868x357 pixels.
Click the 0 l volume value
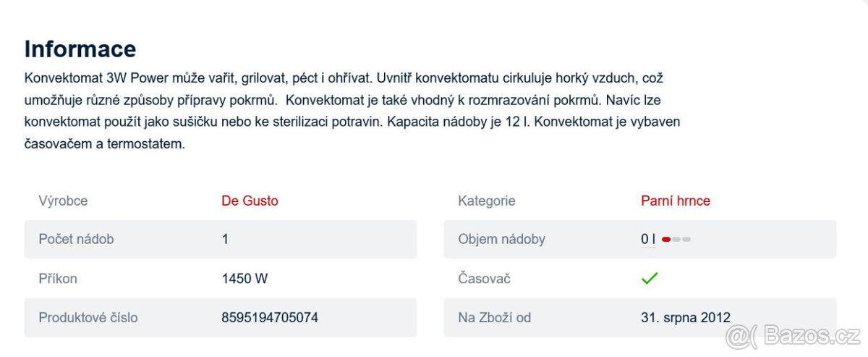tap(647, 239)
